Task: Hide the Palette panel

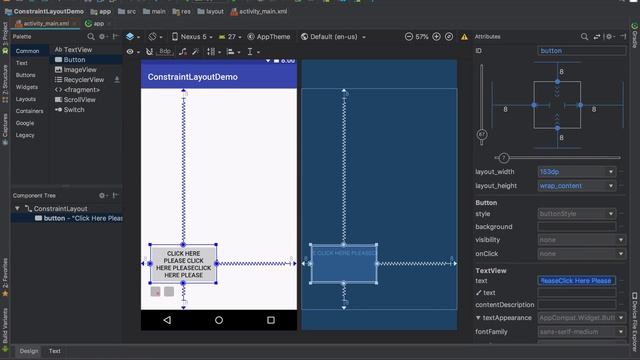Action: click(x=116, y=37)
